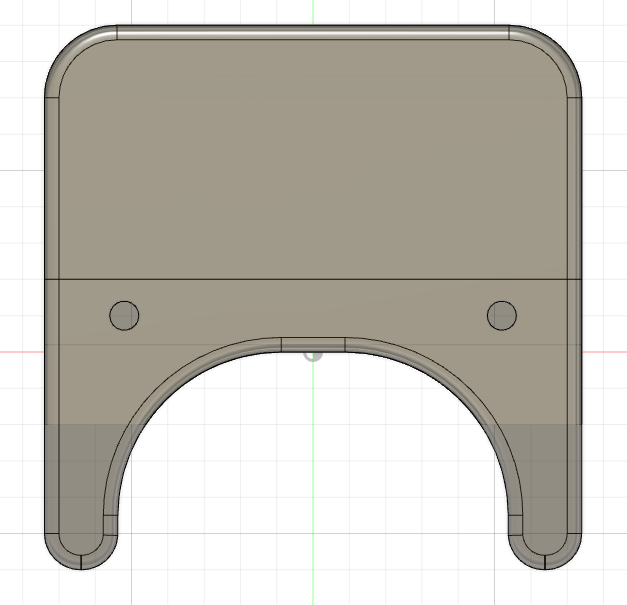Viewport: 627px width, 605px height.
Task: Click the origin point marker at the arch top
Action: point(313,356)
